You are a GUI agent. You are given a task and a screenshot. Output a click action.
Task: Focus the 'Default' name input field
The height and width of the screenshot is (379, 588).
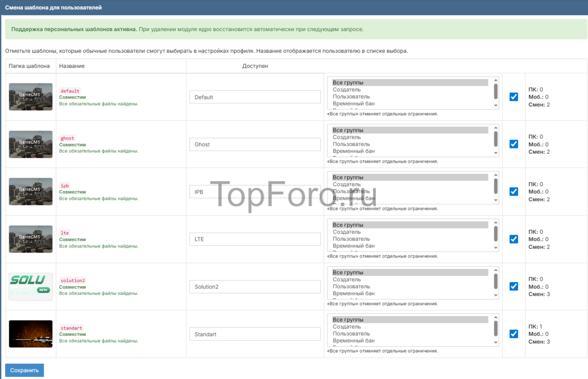[x=255, y=97]
